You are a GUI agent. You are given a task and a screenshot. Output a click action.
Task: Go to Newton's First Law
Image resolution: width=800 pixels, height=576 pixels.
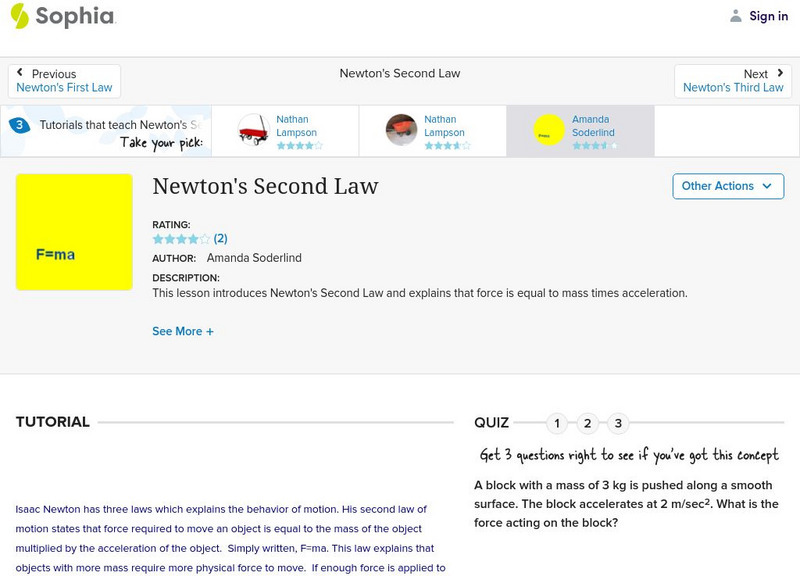[64, 87]
